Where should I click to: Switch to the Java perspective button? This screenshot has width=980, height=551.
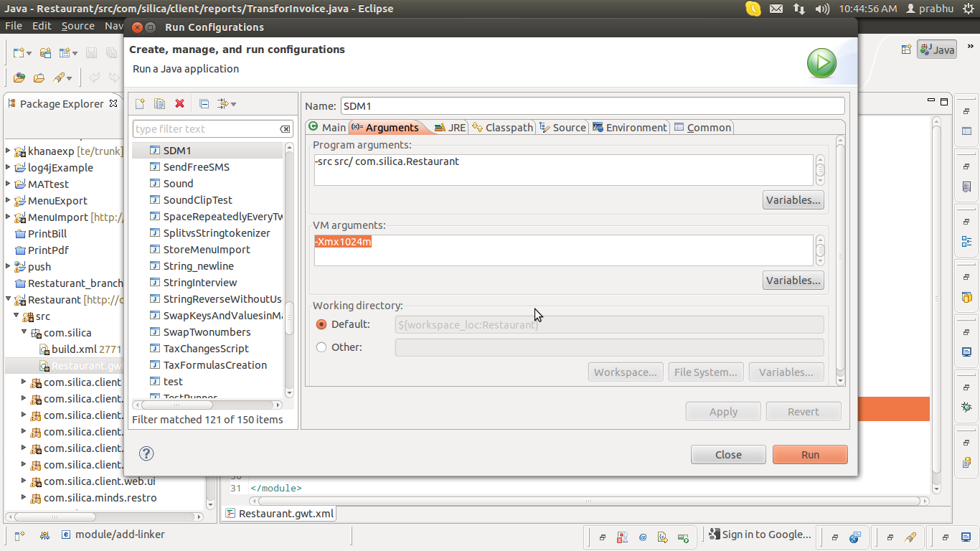pos(937,50)
